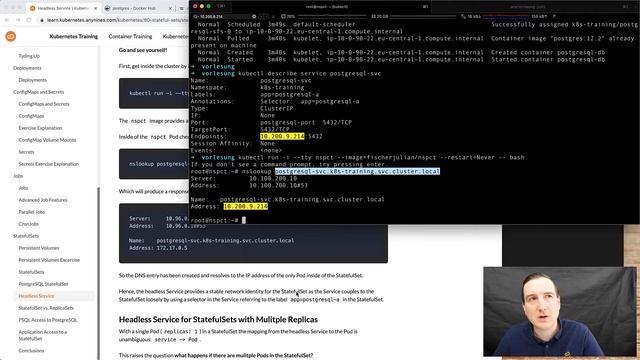Image resolution: width=640 pixels, height=360 pixels.
Task: Open indented ConfigMaps and Secrets page
Action: click(44, 104)
